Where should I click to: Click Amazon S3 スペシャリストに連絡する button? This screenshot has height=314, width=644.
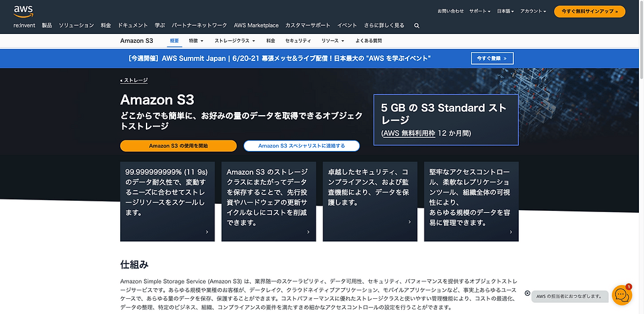point(301,146)
